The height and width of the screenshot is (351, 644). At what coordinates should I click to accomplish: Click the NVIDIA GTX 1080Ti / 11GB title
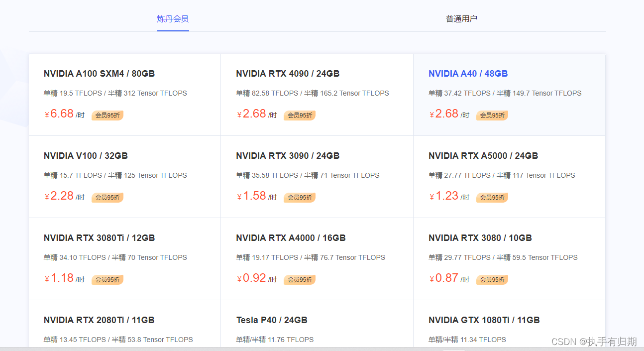(484, 320)
